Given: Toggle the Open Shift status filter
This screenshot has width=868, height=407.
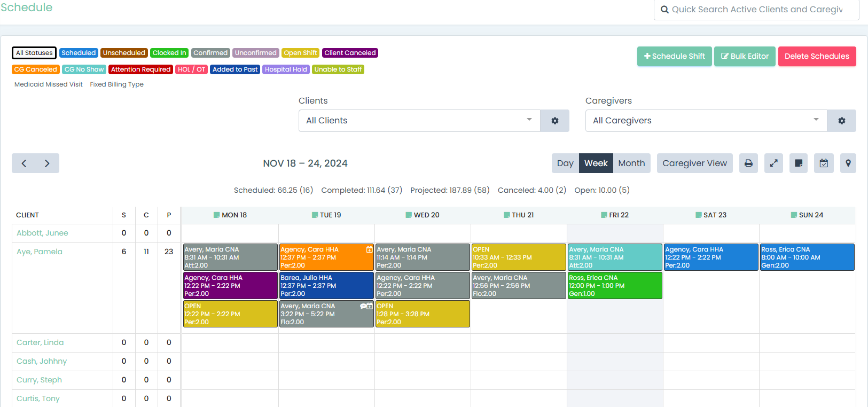Looking at the screenshot, I should pos(301,53).
